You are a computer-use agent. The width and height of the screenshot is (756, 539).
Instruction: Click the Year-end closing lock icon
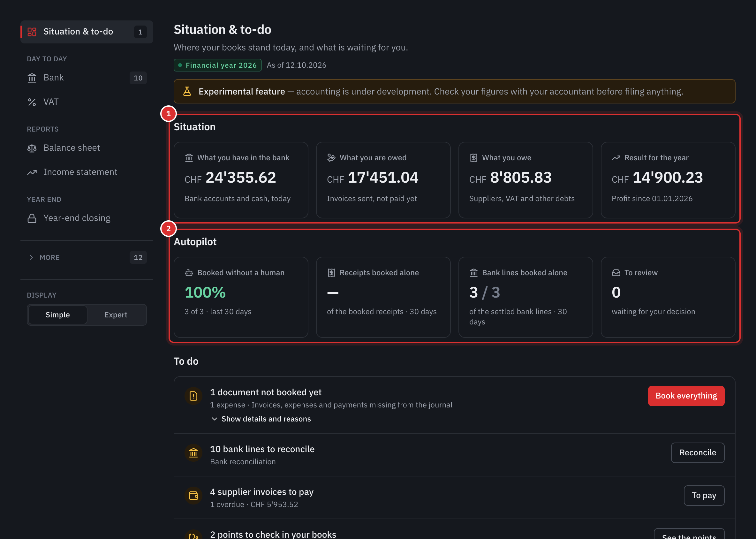pos(32,218)
